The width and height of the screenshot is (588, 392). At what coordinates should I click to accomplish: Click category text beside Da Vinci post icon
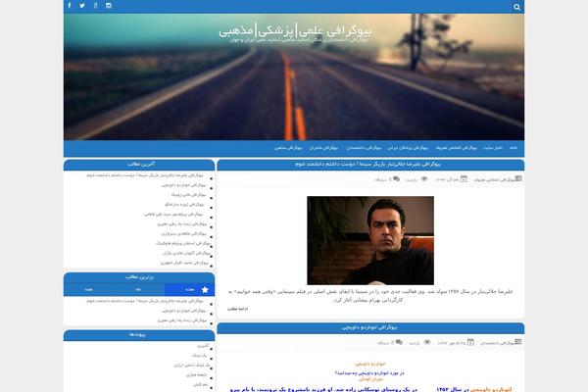497,343
